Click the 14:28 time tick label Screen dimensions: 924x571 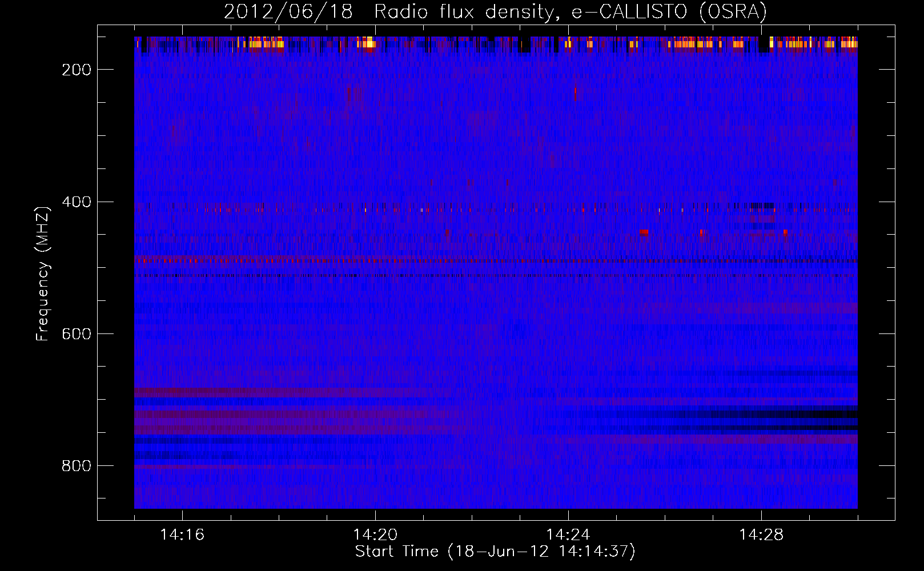pos(761,535)
